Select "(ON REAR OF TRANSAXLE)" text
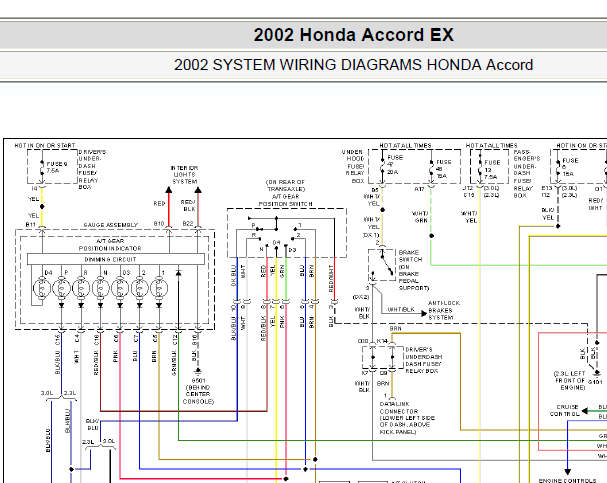Viewport: 607px width, 483px height. [286, 185]
